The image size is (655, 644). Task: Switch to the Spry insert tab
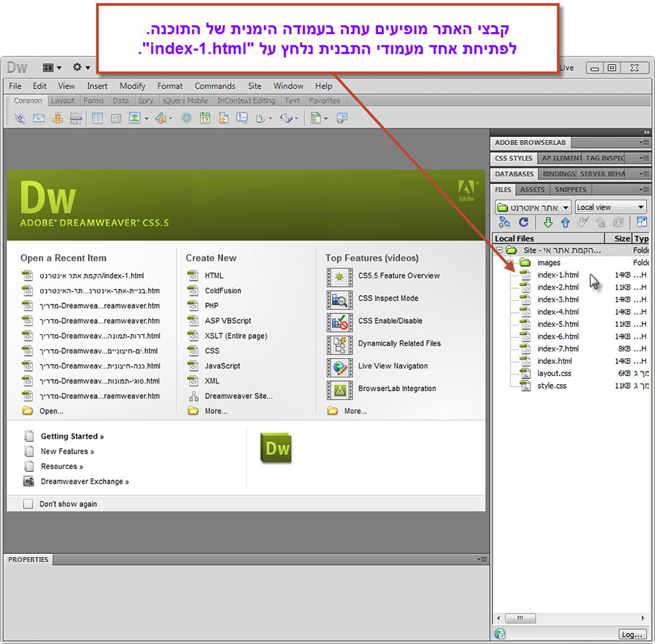click(x=146, y=101)
